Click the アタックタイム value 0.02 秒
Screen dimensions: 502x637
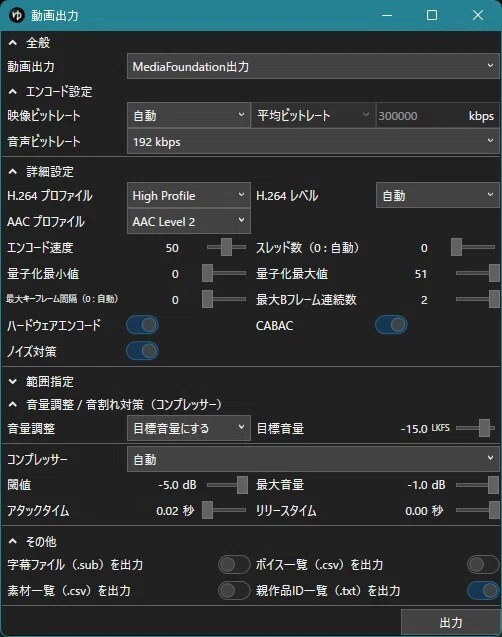[x=175, y=511]
